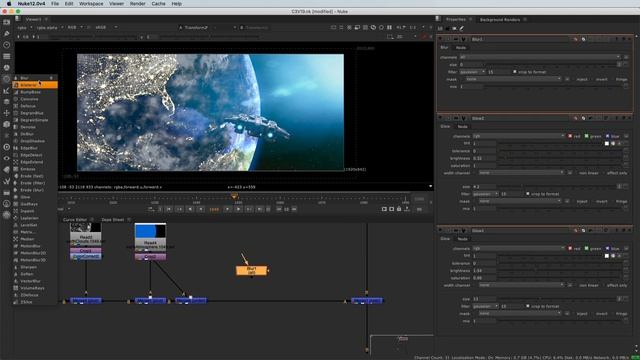Switch to the Dope Sheet tab
640x360 pixels.
(113, 220)
